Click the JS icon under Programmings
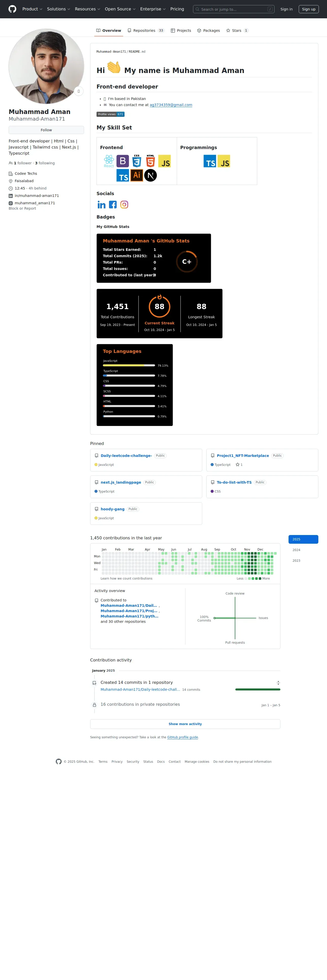Screen dimensions: 327x980 (224, 161)
